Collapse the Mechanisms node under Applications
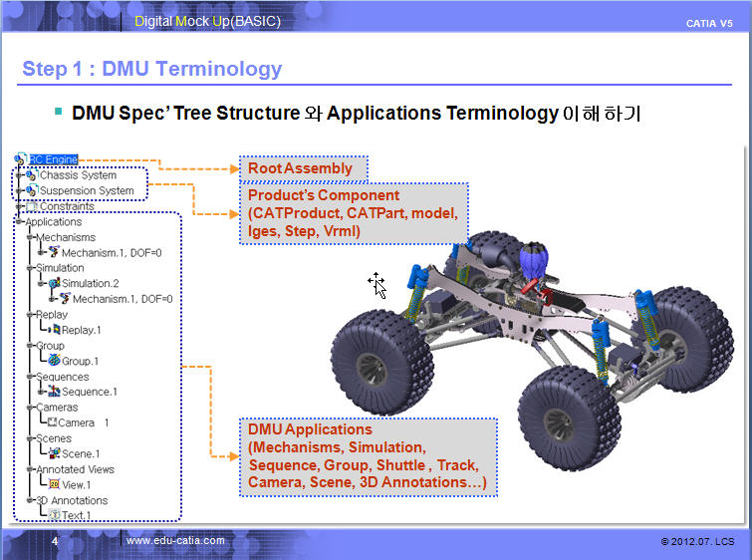This screenshot has width=752, height=560. click(30, 238)
